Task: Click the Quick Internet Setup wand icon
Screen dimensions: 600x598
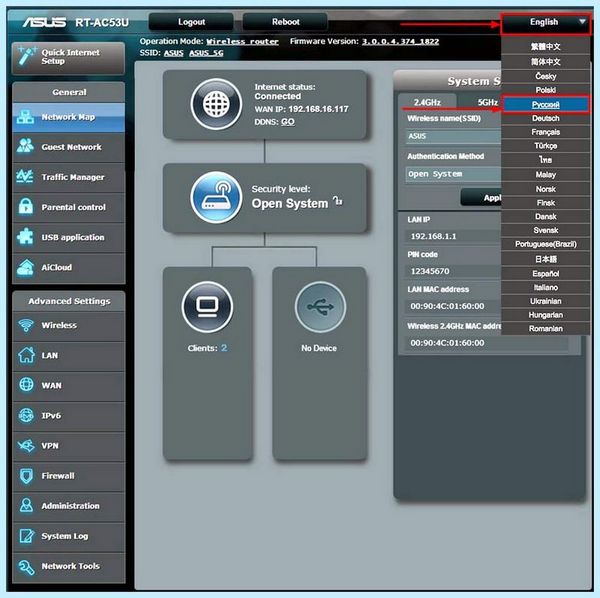Action: tap(26, 57)
